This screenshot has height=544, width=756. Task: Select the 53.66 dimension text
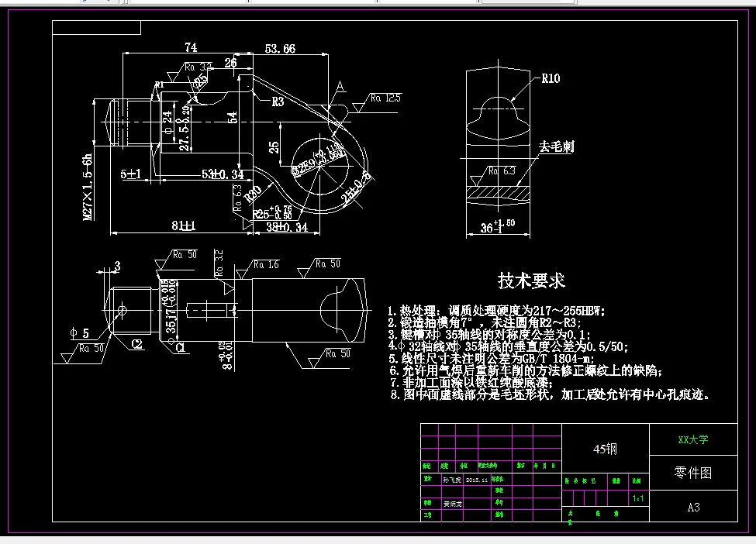279,47
